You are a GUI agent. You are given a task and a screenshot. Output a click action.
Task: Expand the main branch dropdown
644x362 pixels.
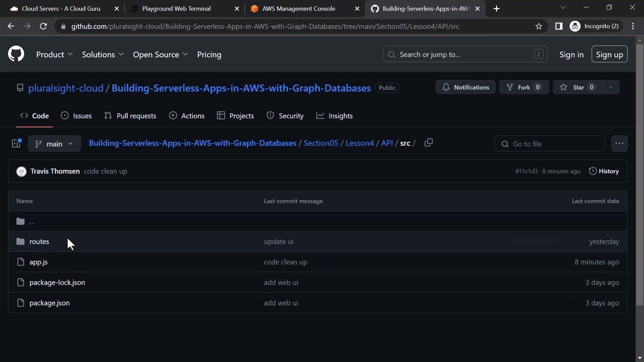(x=54, y=144)
